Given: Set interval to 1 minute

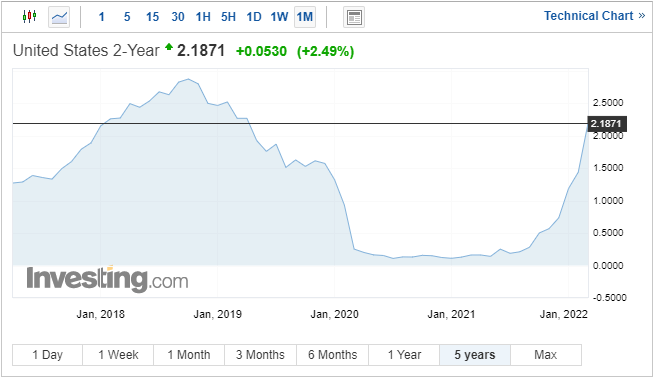Looking at the screenshot, I should click(101, 17).
